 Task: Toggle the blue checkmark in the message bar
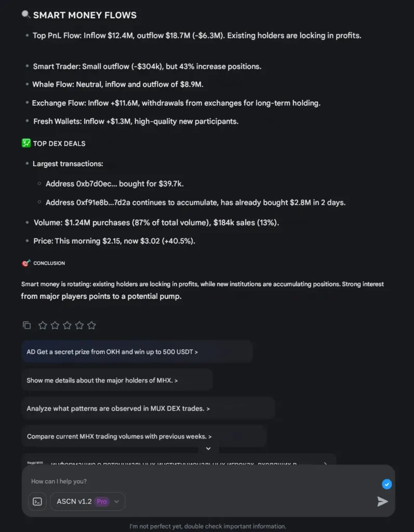click(x=386, y=484)
